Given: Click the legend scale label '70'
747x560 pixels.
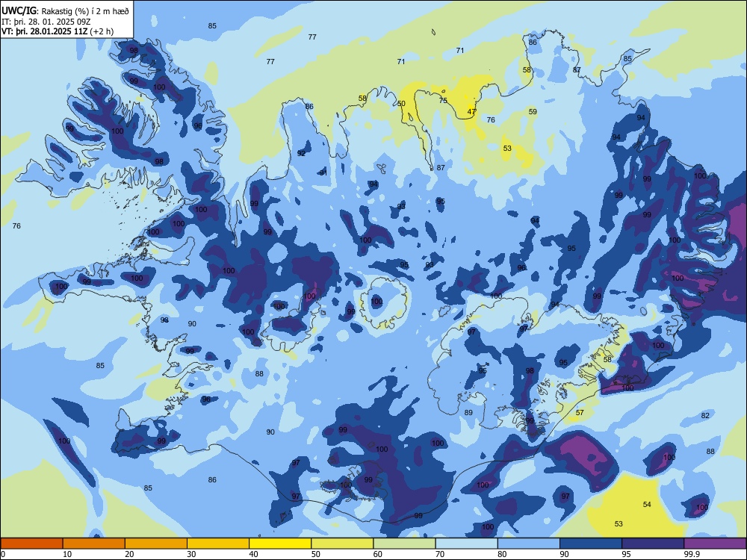Looking at the screenshot, I should pyautogui.click(x=440, y=554).
